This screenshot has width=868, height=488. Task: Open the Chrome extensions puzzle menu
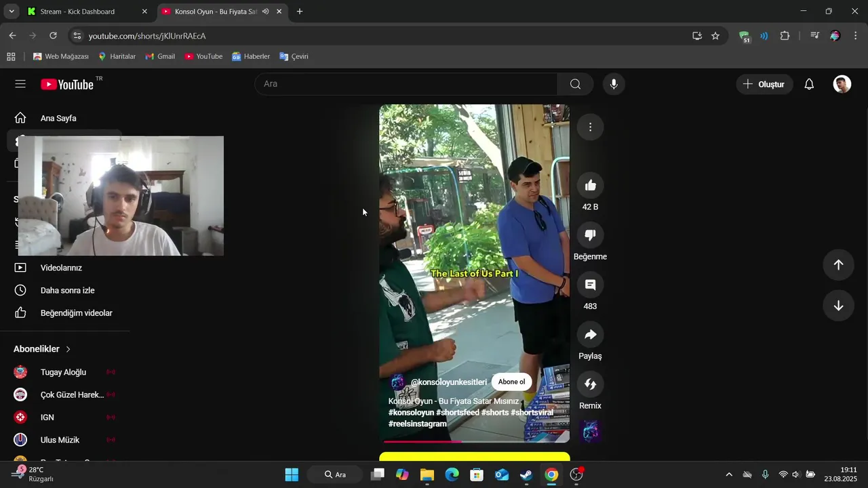(785, 36)
